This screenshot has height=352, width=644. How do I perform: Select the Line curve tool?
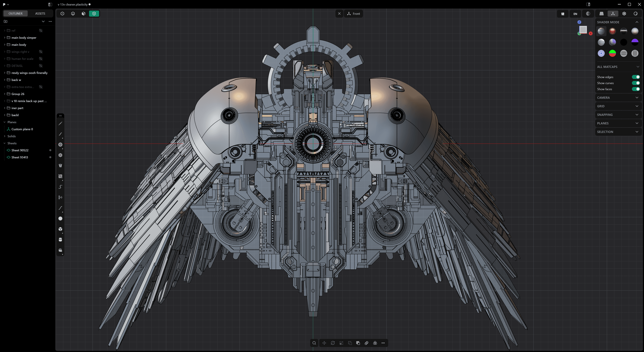pyautogui.click(x=60, y=123)
